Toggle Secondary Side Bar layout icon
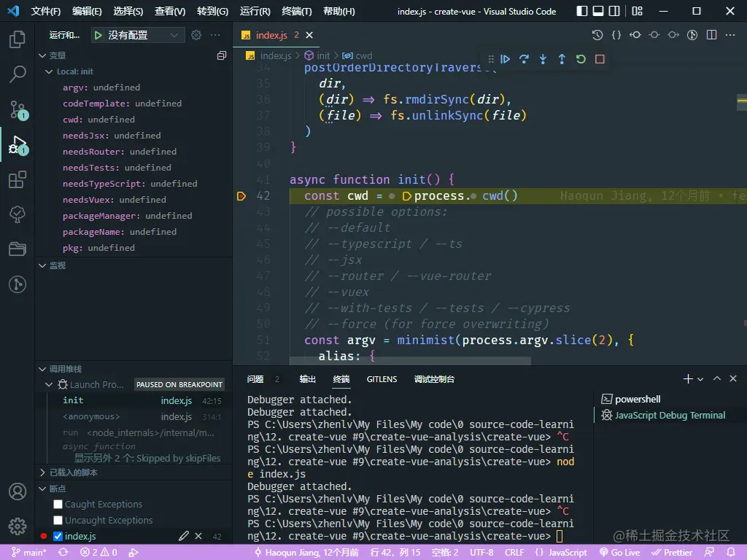 614,11
